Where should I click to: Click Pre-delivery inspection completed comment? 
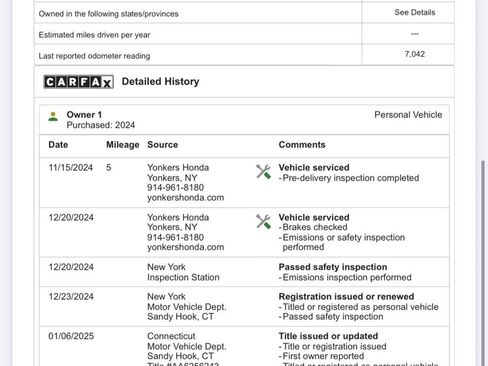tap(349, 178)
